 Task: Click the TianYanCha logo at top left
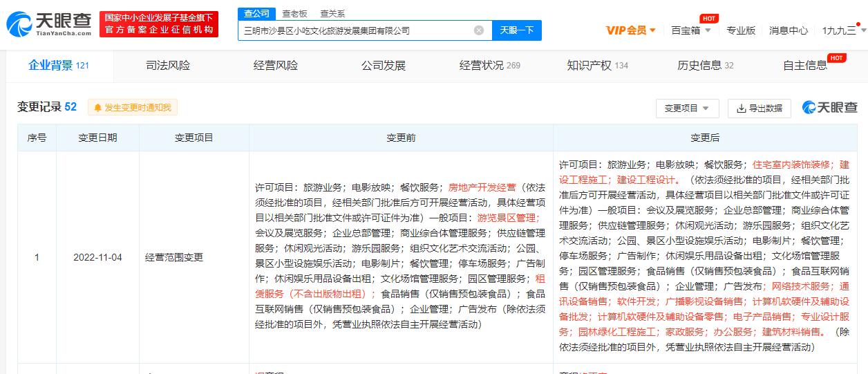pos(48,25)
